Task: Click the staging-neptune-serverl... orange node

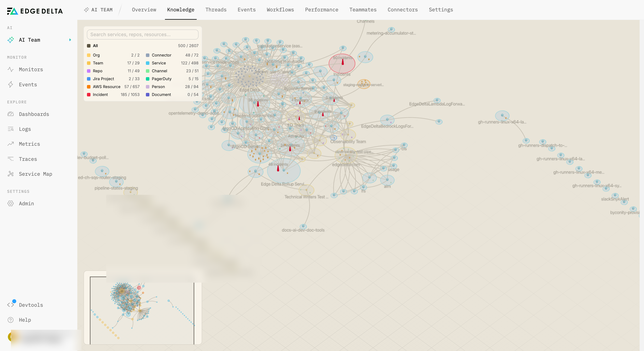Action: 364,83
